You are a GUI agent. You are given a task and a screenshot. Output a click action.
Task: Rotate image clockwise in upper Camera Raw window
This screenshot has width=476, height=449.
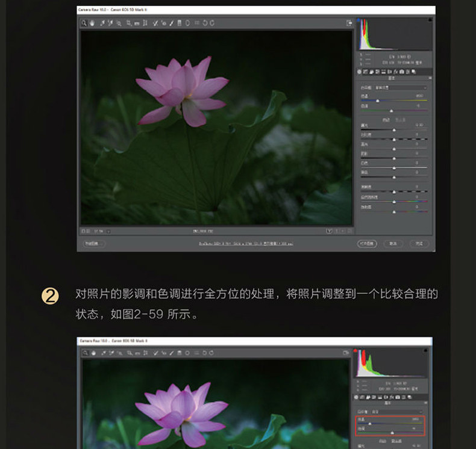(x=212, y=23)
